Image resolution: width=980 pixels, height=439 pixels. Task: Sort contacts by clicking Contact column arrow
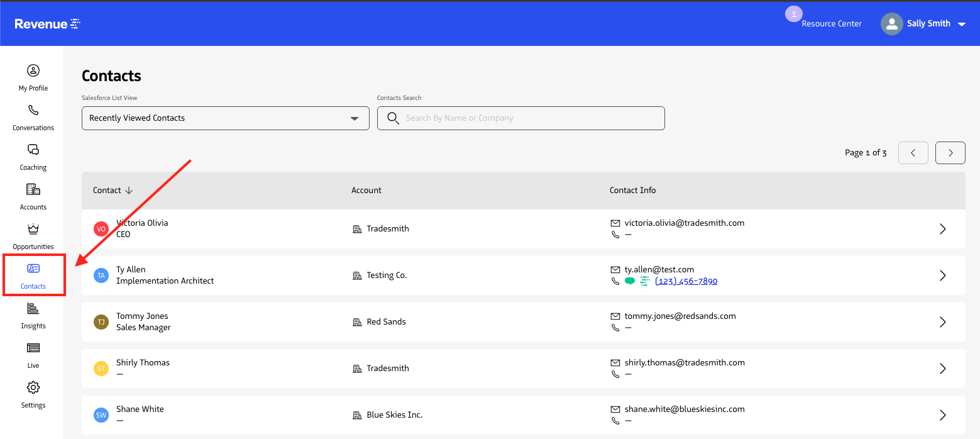tap(128, 190)
